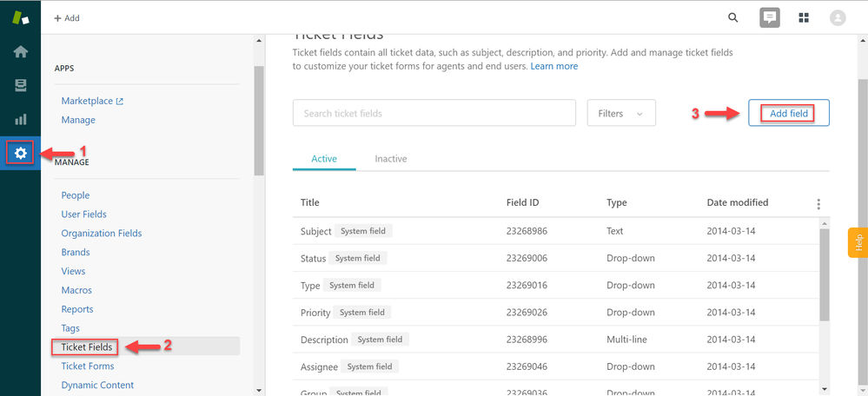Open the Reports settings link
Viewport: 868px width, 396px height.
point(77,309)
